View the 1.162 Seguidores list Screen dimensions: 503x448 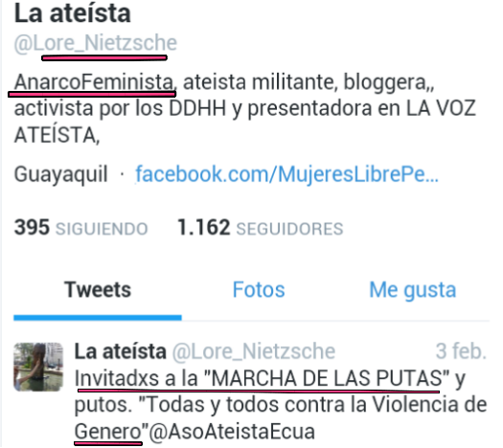coord(261,228)
